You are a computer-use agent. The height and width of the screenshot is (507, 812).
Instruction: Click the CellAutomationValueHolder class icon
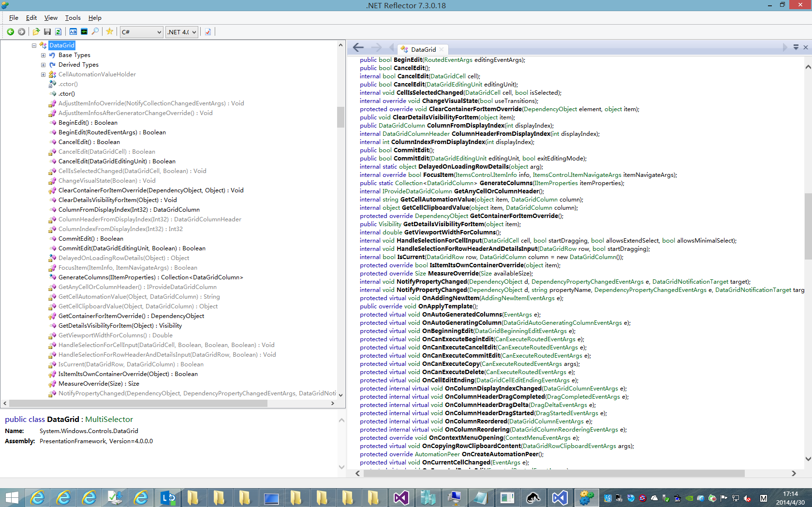52,74
